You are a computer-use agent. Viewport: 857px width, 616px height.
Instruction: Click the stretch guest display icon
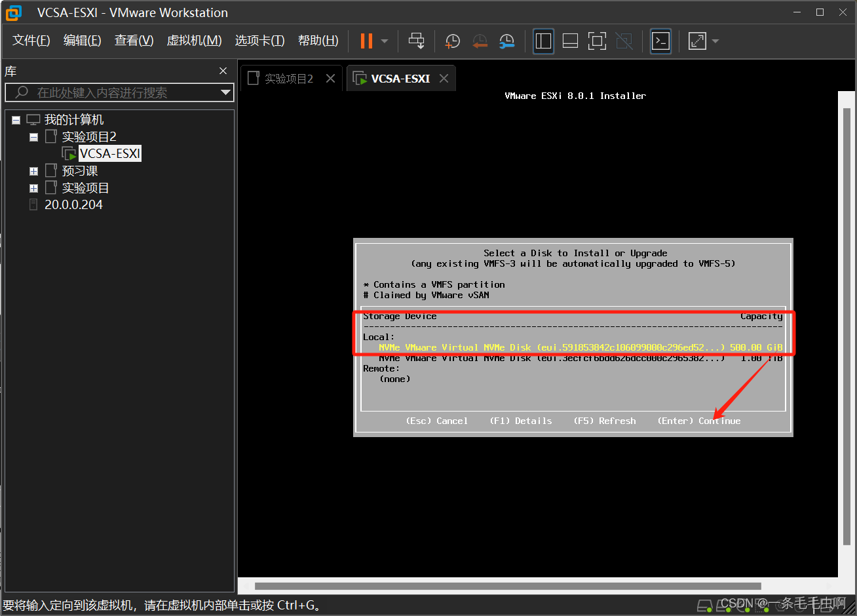click(x=697, y=41)
